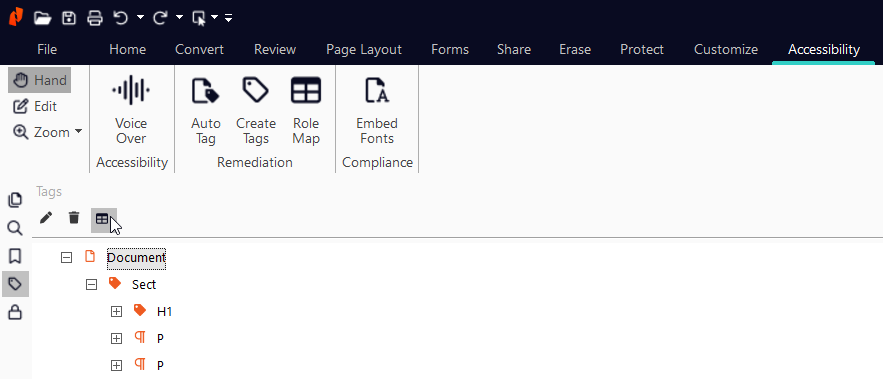Click the select cursor tool in the quick access toolbar

[x=199, y=19]
